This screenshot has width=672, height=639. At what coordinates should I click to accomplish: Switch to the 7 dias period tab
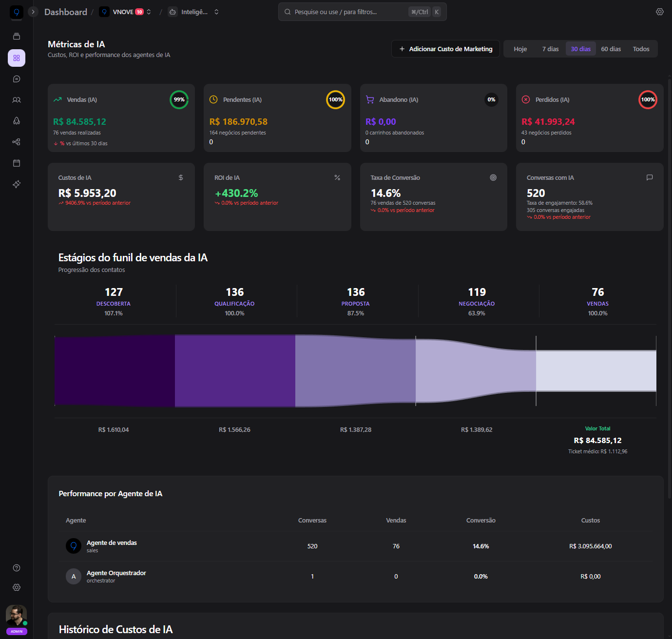(550, 49)
